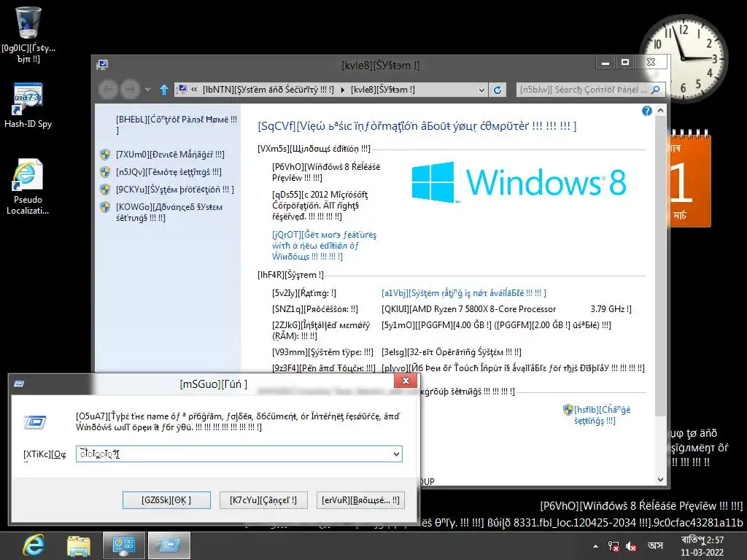The image size is (747, 560).
Task: Click the System window title bar icon
Action: click(x=102, y=65)
